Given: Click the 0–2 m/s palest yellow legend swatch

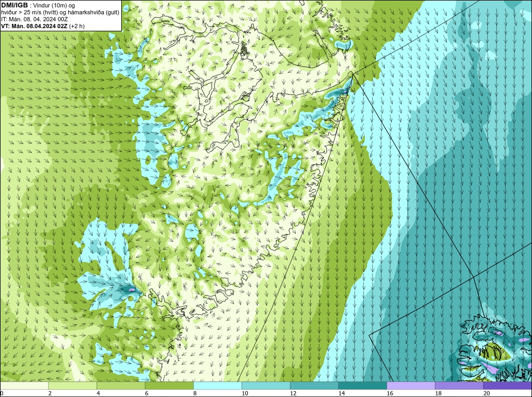Looking at the screenshot, I should point(24,385).
